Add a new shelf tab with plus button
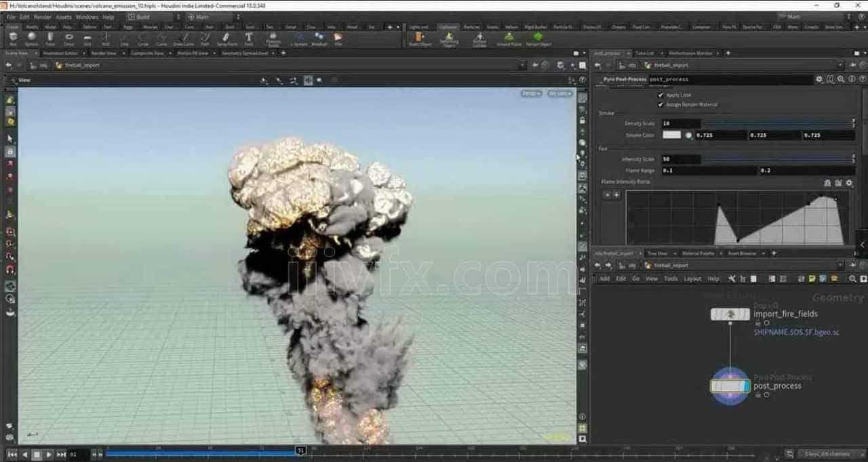The width and height of the screenshot is (868, 462). tap(389, 27)
